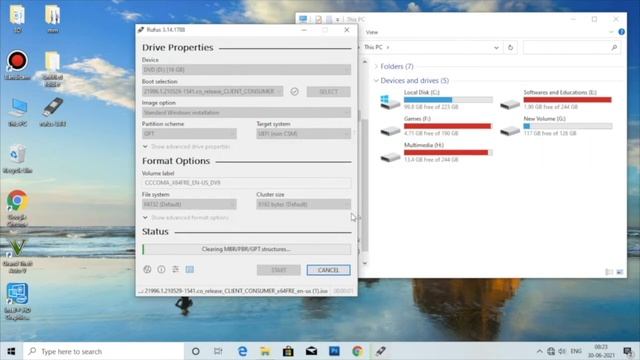640x360 pixels.
Task: Click the taskbar date and time
Action: pyautogui.click(x=601, y=351)
